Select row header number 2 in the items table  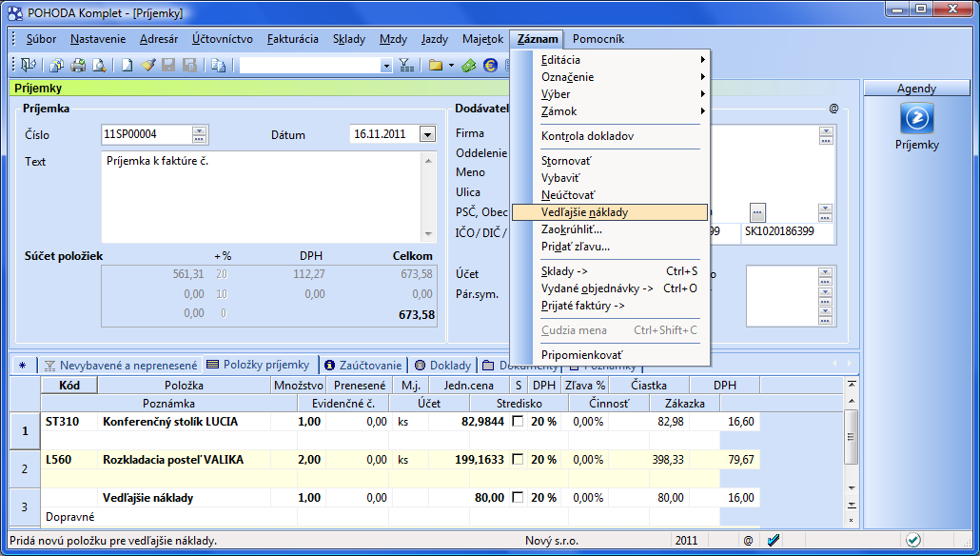point(25,469)
